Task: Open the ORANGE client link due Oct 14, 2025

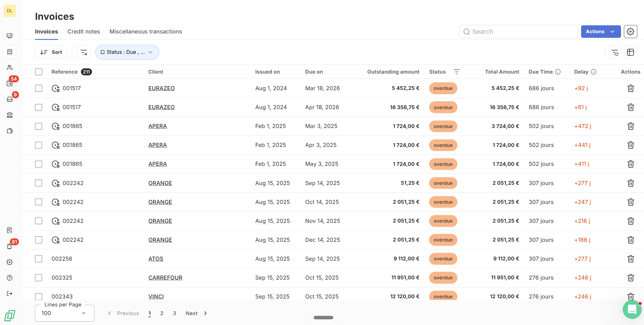Action: [x=160, y=202]
